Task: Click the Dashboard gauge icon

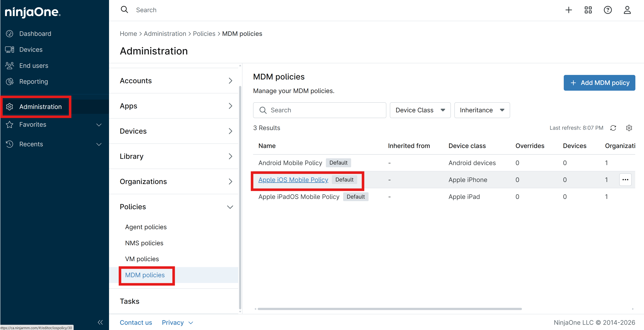Action: click(x=9, y=33)
